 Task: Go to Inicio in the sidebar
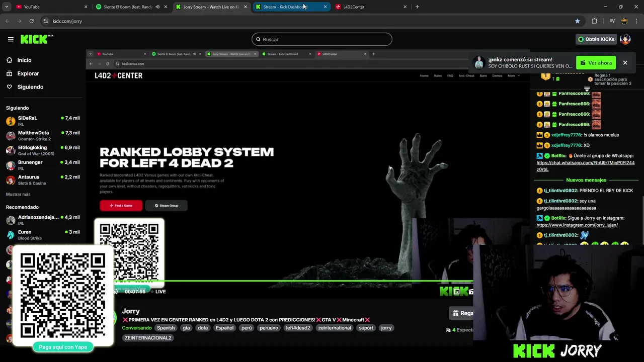(24, 60)
